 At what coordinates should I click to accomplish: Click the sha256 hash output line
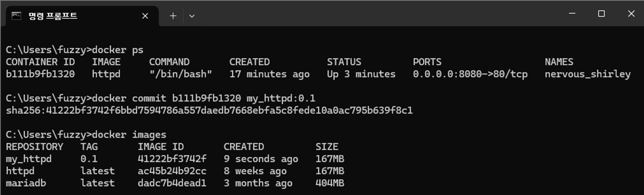pos(209,111)
